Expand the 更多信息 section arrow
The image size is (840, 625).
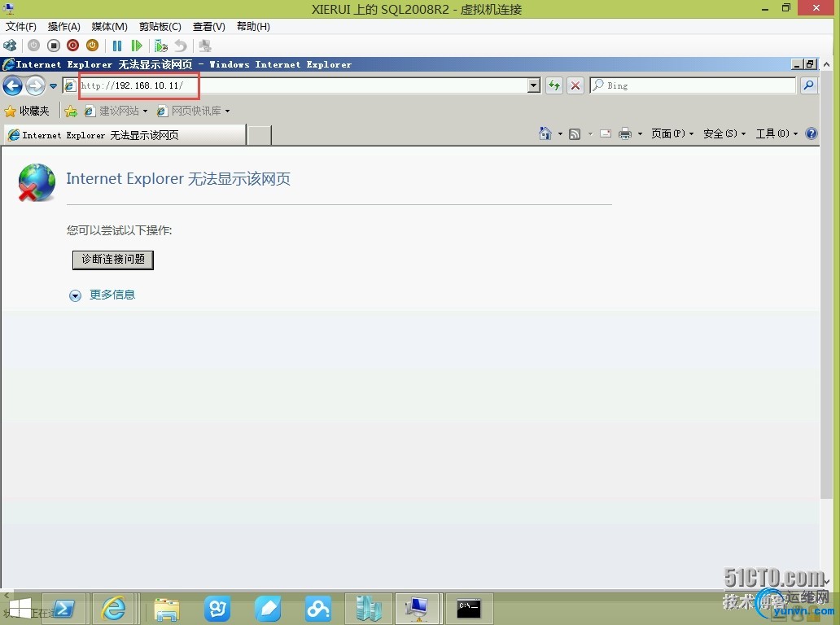coord(75,295)
